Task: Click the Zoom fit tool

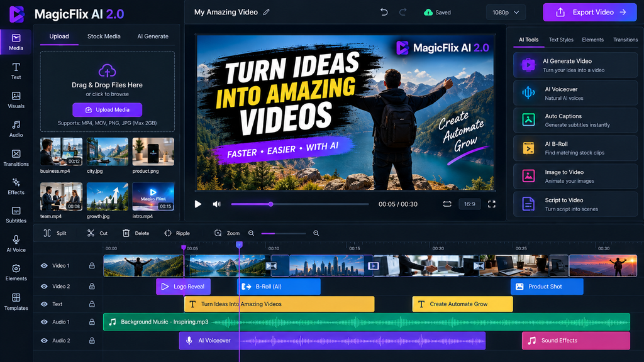Action: coord(226,233)
